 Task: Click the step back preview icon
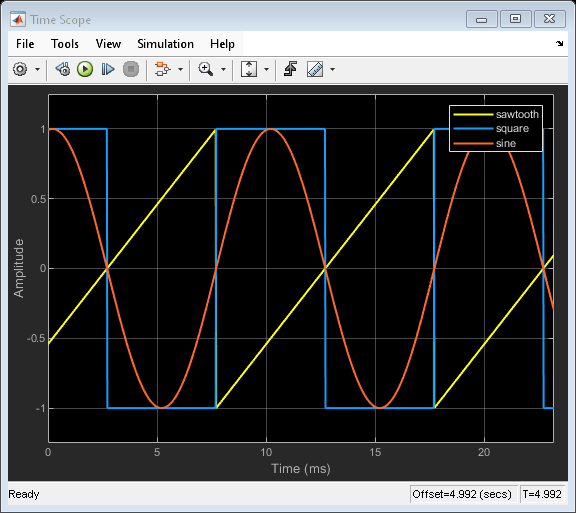tap(63, 69)
